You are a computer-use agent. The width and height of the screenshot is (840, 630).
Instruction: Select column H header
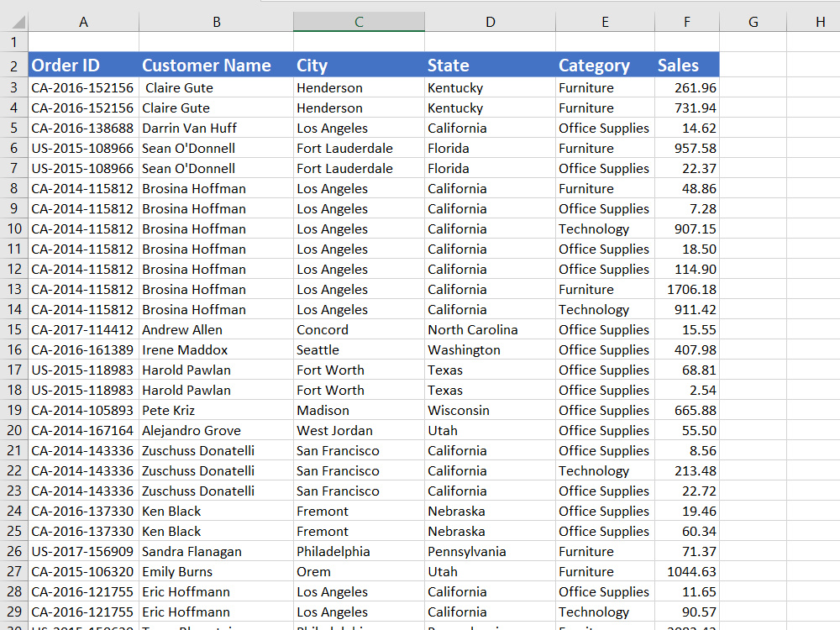814,22
